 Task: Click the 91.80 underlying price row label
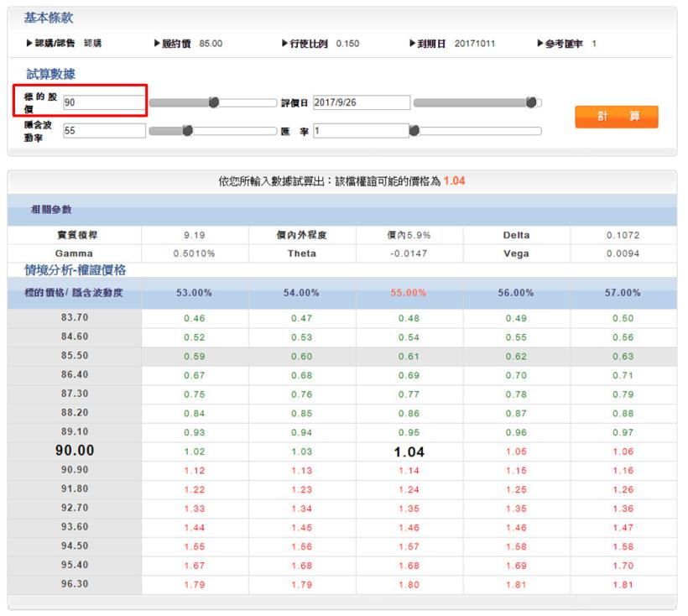(75, 488)
